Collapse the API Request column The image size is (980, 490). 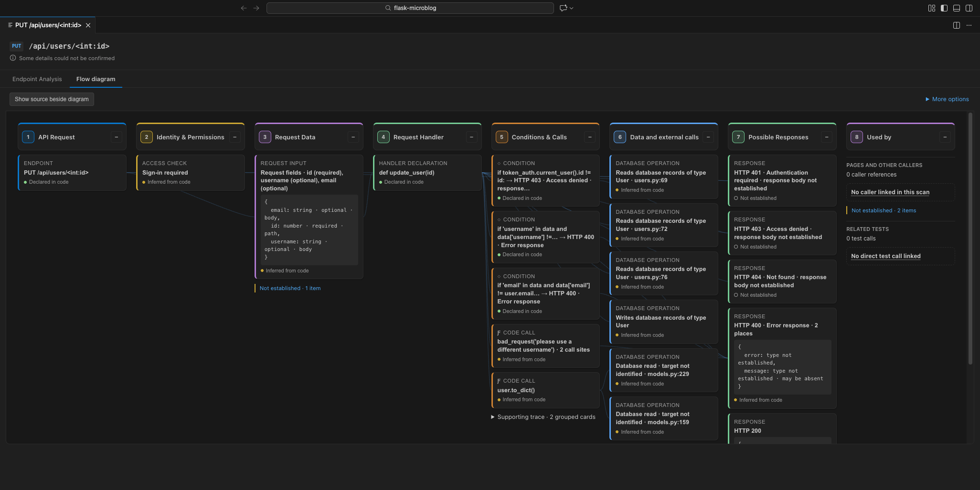click(x=117, y=137)
